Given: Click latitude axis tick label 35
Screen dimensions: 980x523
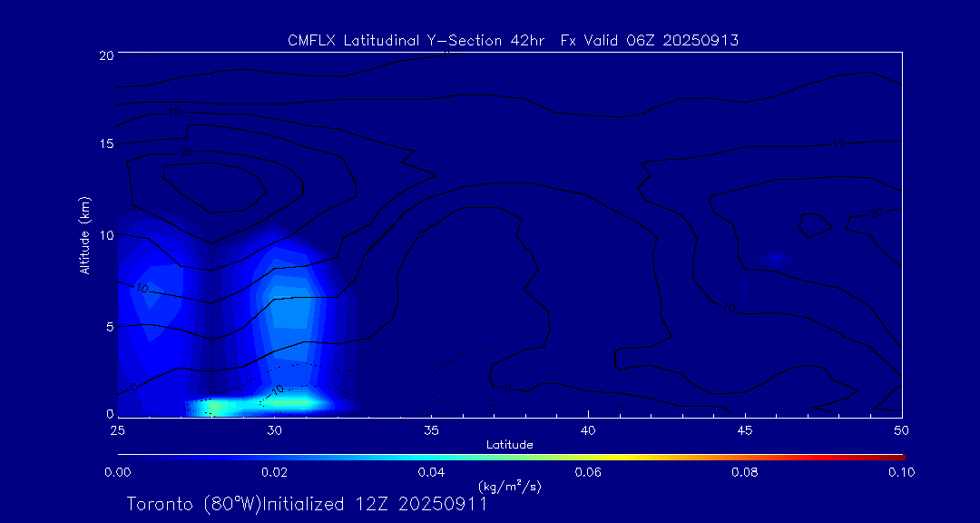Looking at the screenshot, I should (431, 430).
